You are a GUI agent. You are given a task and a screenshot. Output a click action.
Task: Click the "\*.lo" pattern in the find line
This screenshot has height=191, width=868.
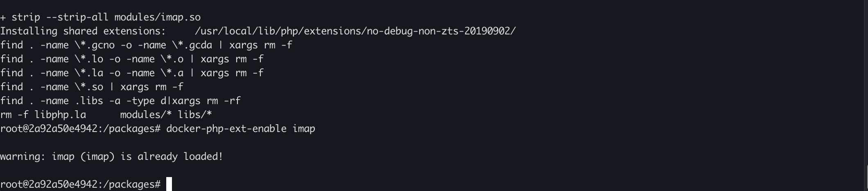88,59
